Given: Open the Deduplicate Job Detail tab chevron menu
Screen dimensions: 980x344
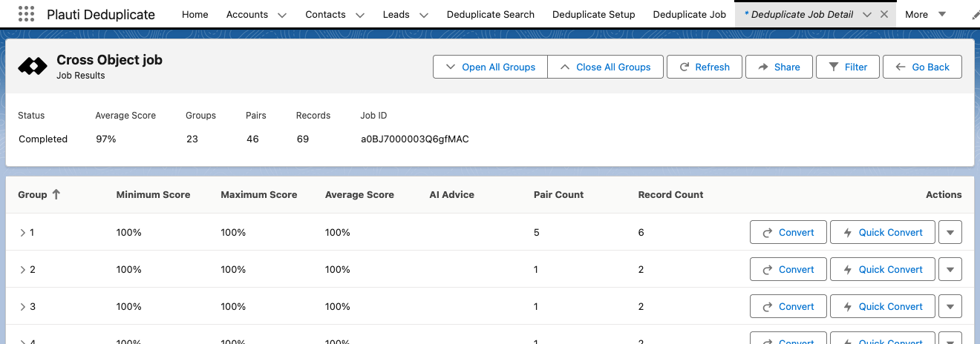Looking at the screenshot, I should 867,14.
